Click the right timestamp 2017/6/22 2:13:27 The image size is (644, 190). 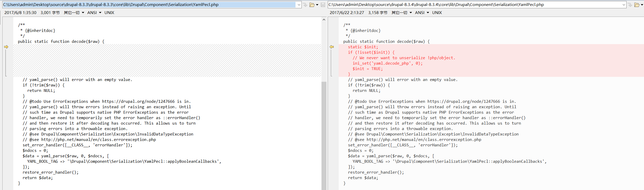[x=347, y=12]
